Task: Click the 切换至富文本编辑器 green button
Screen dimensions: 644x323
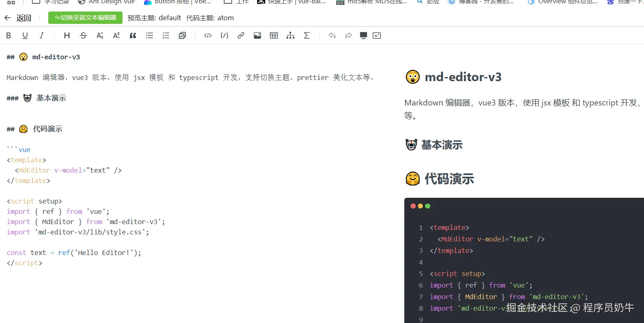Action: [x=85, y=18]
